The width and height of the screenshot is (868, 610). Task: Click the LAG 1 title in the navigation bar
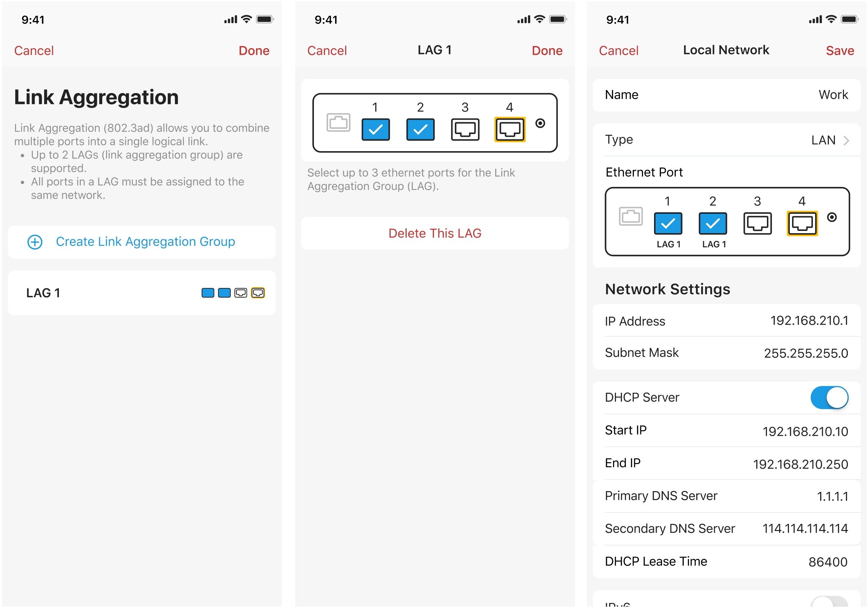[x=435, y=50]
